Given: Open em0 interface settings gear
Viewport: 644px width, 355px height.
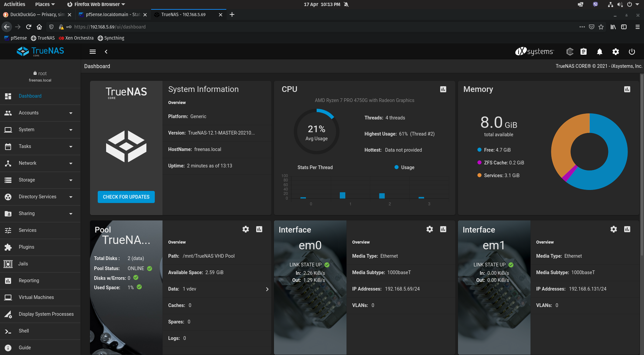Looking at the screenshot, I should (x=430, y=229).
